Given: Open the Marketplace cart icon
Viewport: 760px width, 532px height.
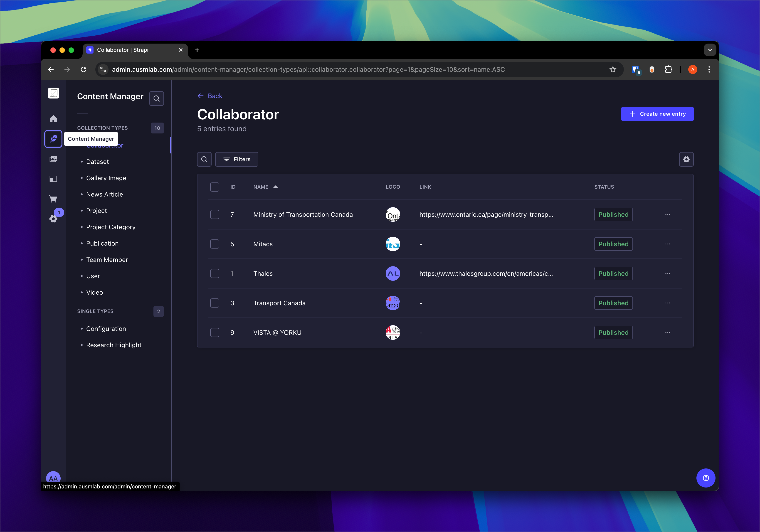Looking at the screenshot, I should 53,199.
